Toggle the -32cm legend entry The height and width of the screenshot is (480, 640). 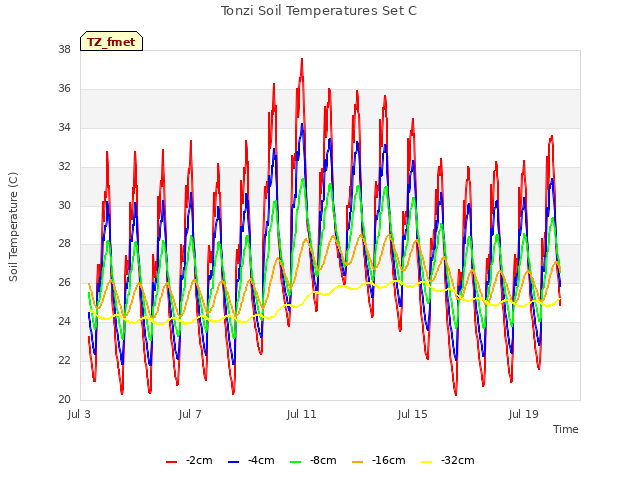tap(448, 460)
